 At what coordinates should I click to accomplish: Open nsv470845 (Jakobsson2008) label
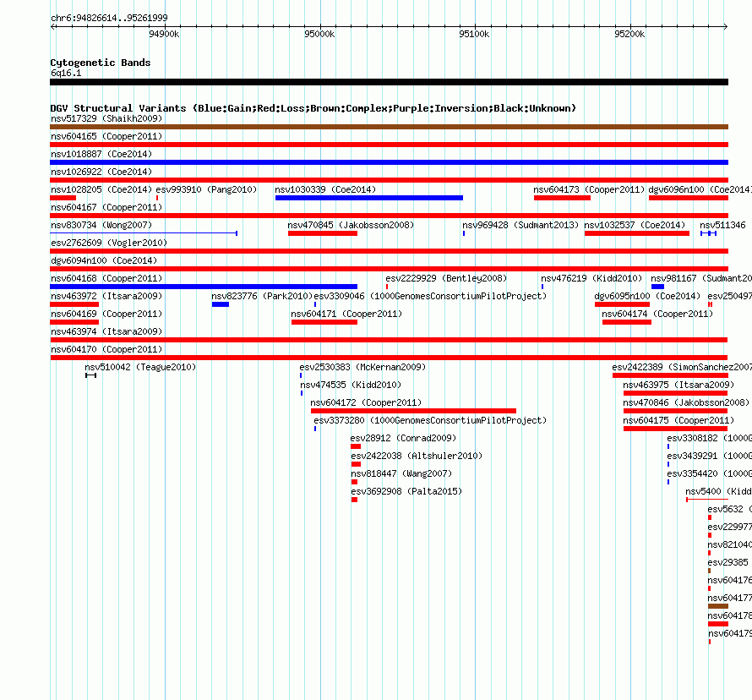coord(351,225)
